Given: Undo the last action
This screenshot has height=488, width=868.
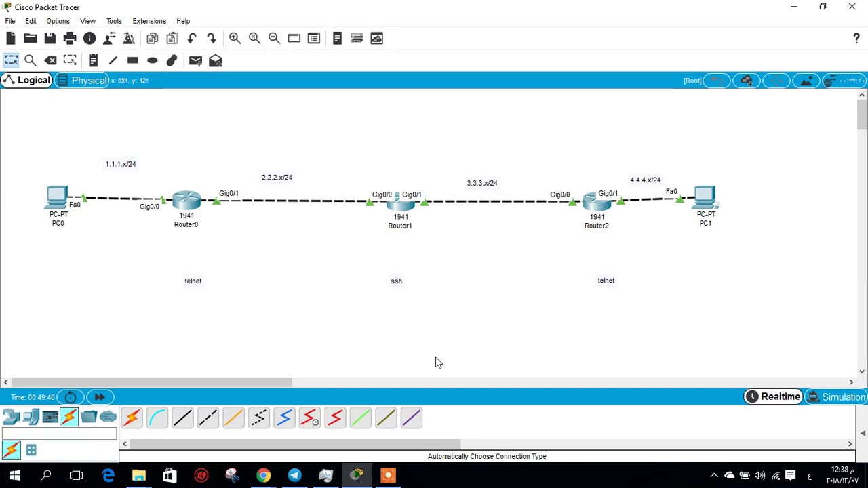Looking at the screenshot, I should (x=192, y=39).
